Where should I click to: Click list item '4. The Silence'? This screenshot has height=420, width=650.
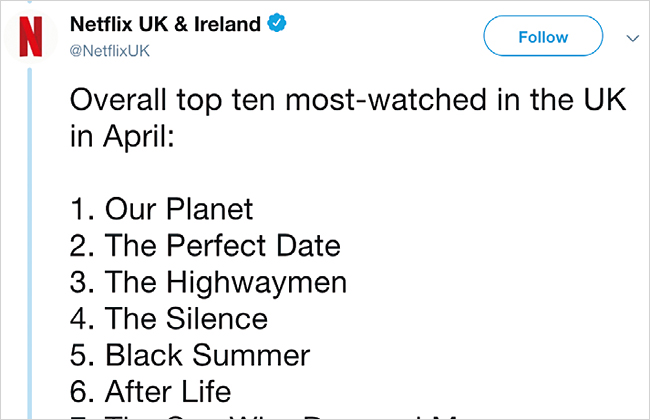(x=169, y=318)
